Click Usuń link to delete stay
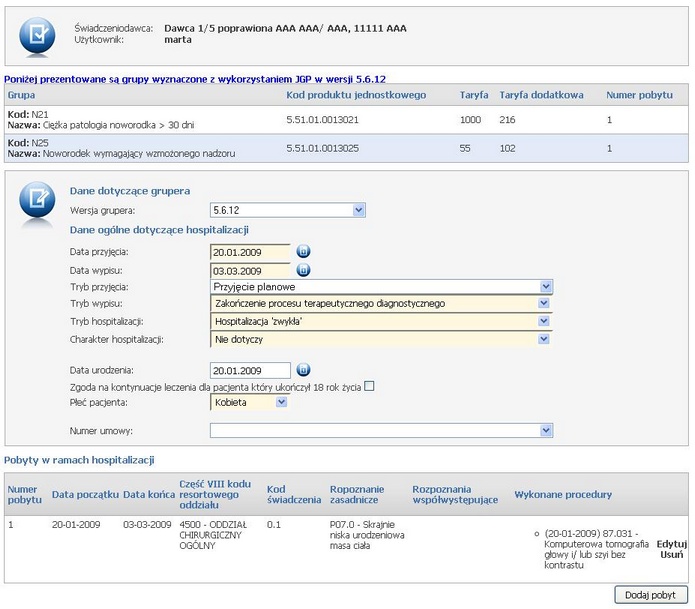The image size is (695, 609). click(671, 554)
